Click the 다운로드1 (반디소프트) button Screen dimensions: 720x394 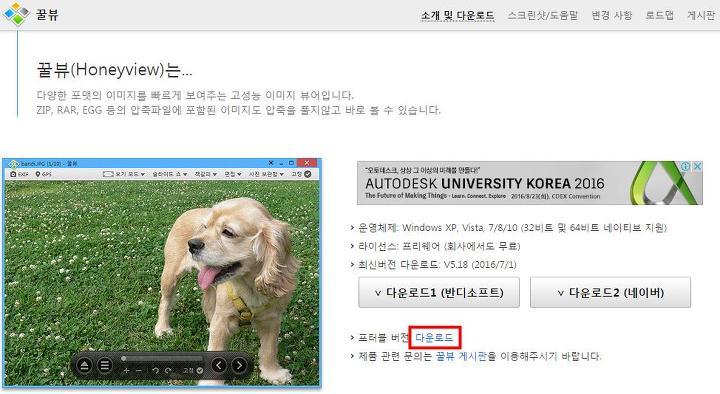439,292
